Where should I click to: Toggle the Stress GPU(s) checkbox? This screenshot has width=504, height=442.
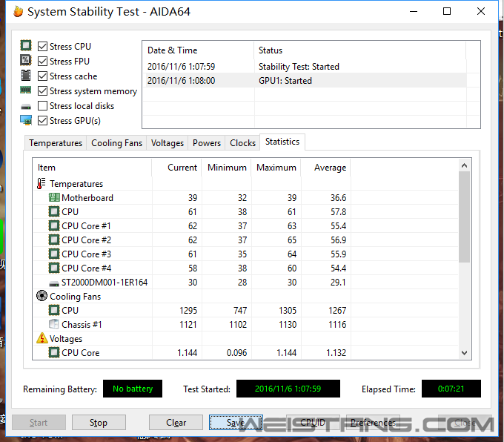(x=42, y=121)
